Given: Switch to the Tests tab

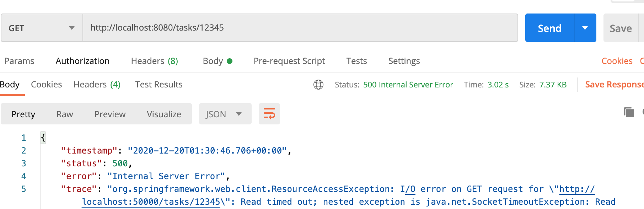Looking at the screenshot, I should coord(356,61).
